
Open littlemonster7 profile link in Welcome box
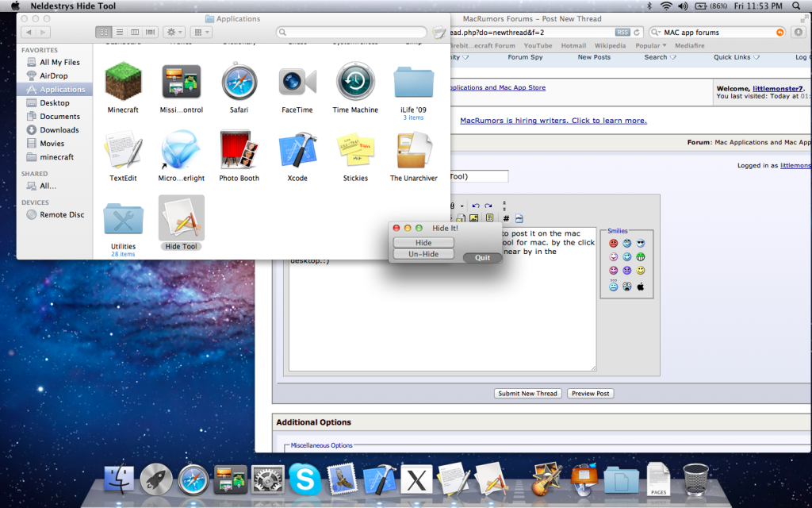pos(778,89)
